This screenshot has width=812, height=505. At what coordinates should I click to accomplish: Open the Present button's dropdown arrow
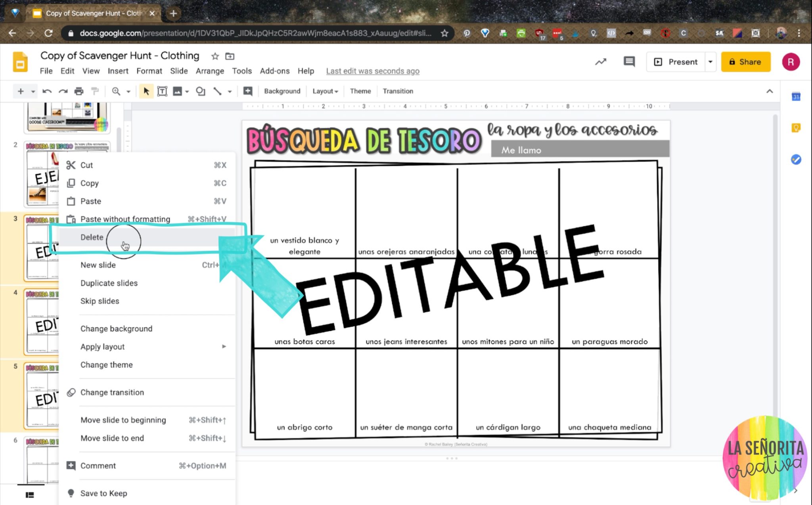(710, 62)
